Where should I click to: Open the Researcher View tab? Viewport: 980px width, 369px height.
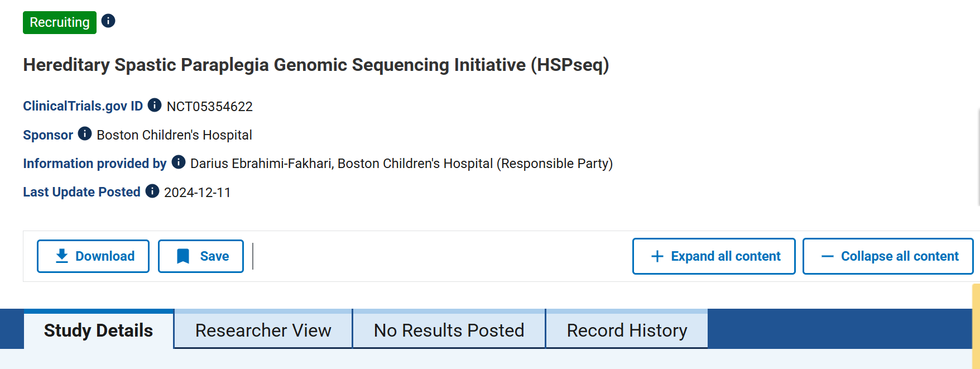(263, 330)
